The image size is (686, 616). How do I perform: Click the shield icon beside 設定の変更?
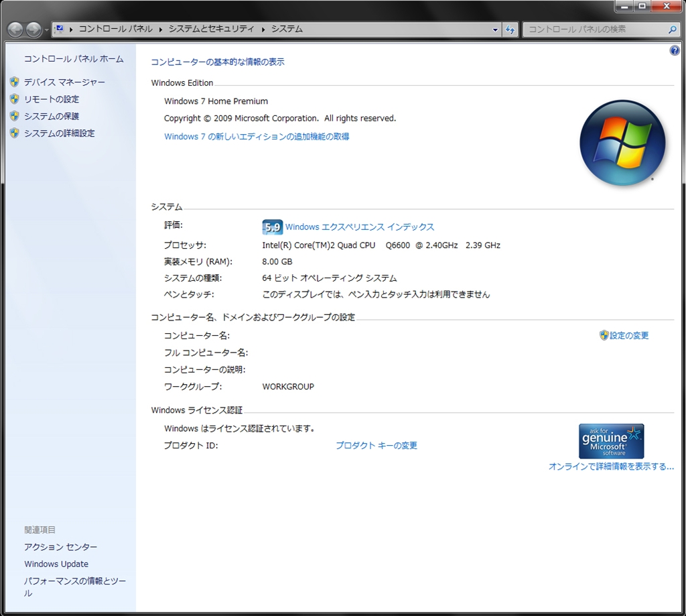[604, 335]
